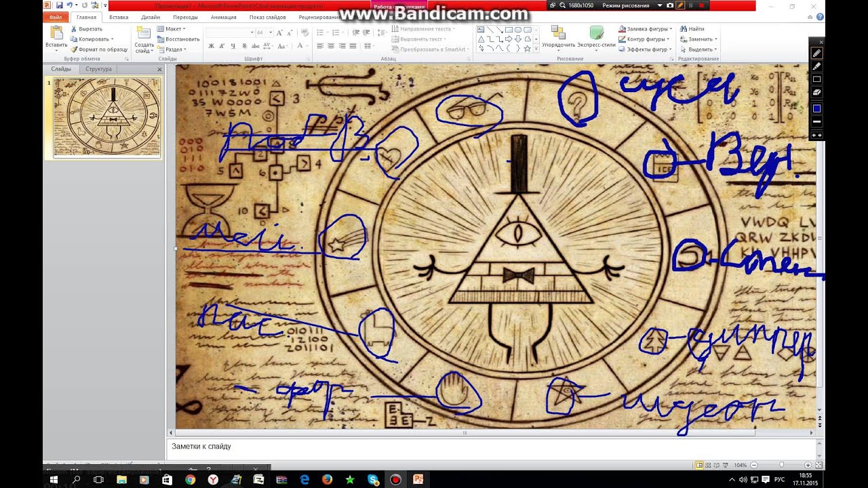The image size is (868, 488).
Task: Switch to Структура outline pane tab
Action: pos(98,69)
